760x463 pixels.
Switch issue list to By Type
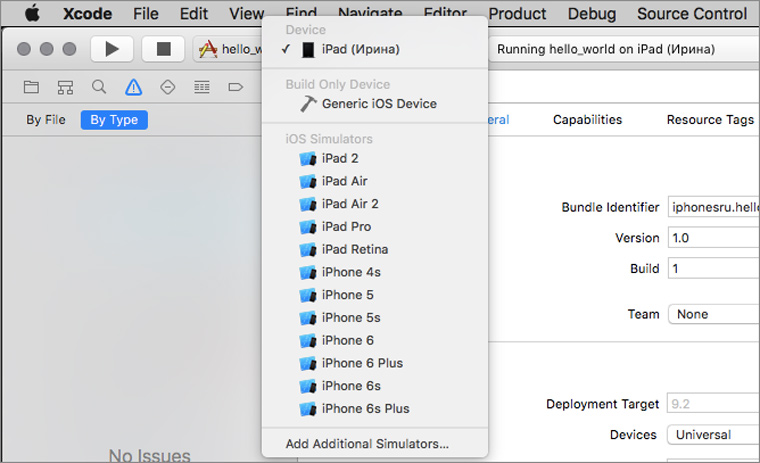(x=114, y=120)
